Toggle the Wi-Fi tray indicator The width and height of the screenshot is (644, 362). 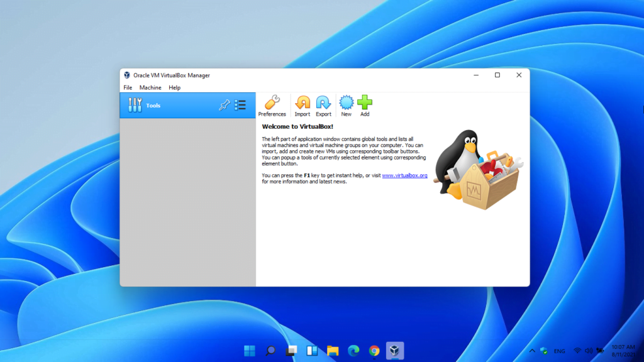(577, 350)
